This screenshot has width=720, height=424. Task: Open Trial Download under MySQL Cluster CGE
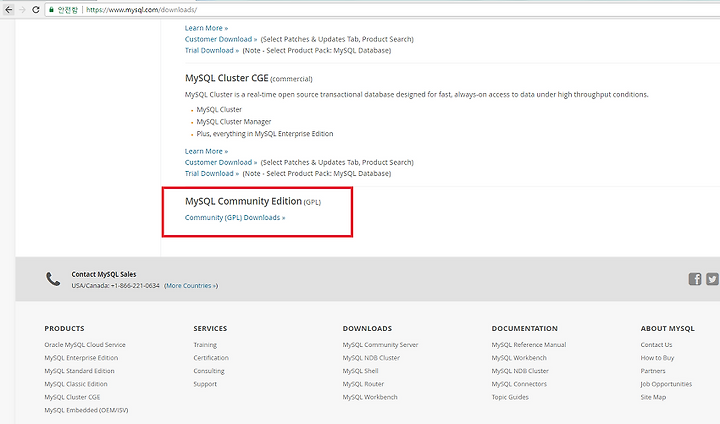212,174
